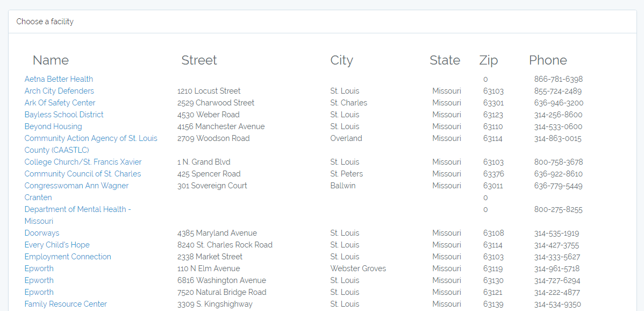Screen dimensions: 644x311
Task: Click the Phone column header
Action: click(x=548, y=60)
